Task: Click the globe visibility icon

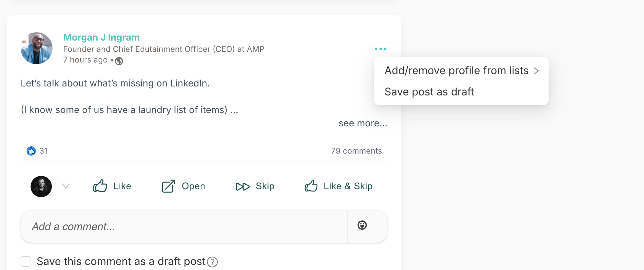Action: click(119, 61)
